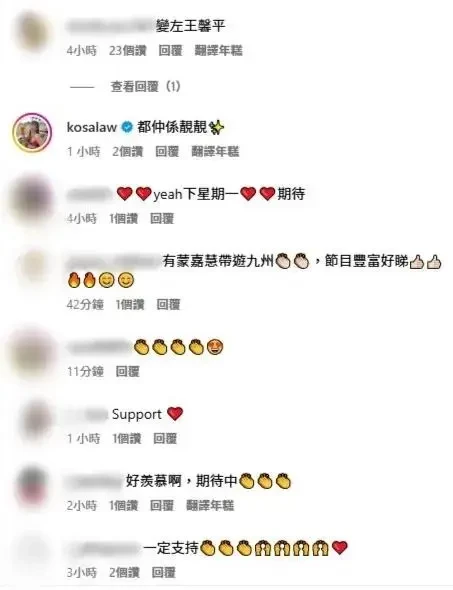View 2個讚 likes on 一定支持 comment
453x590 pixels.
124,573
